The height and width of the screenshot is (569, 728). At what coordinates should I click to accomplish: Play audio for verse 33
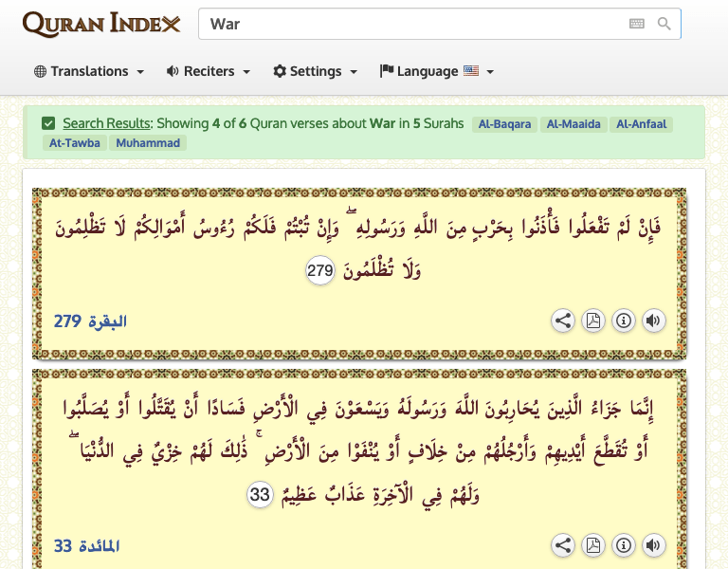653,545
